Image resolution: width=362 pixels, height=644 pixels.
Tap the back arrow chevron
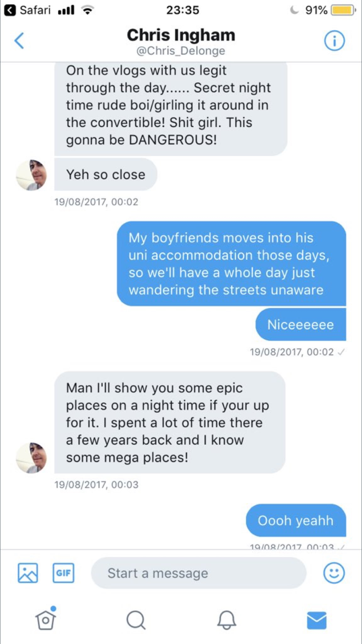click(x=19, y=41)
